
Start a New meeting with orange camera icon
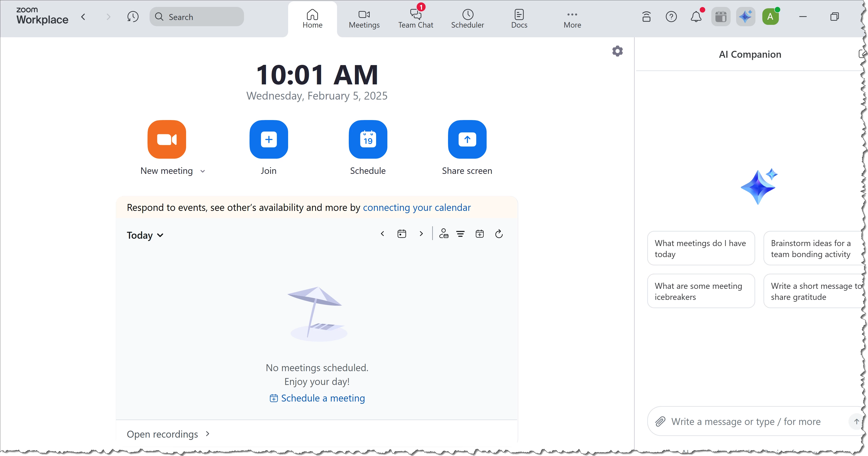tap(167, 139)
